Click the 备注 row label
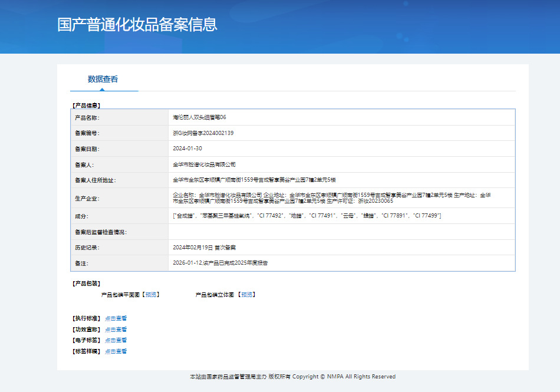 81,263
